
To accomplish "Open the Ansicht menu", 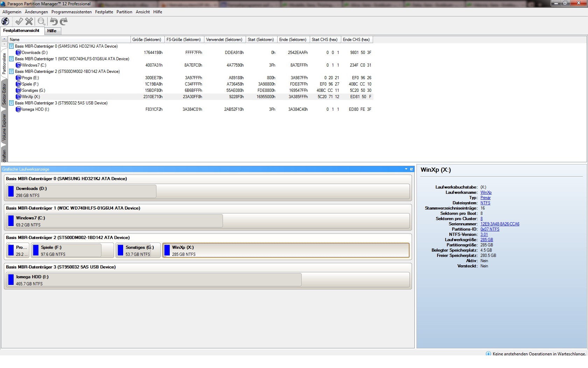I will click(x=143, y=12).
